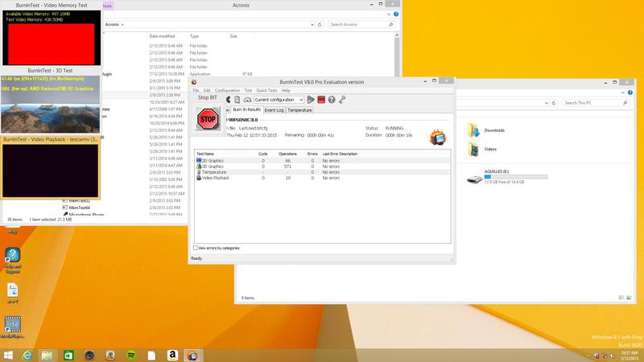644x362 pixels.
Task: Click the red Video Memory Test area
Action: click(x=52, y=43)
